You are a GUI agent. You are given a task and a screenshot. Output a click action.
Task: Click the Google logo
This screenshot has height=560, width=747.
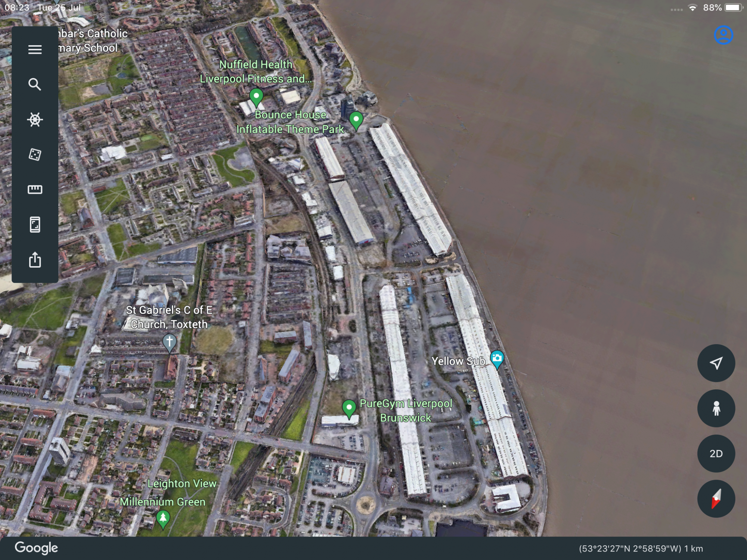[36, 548]
